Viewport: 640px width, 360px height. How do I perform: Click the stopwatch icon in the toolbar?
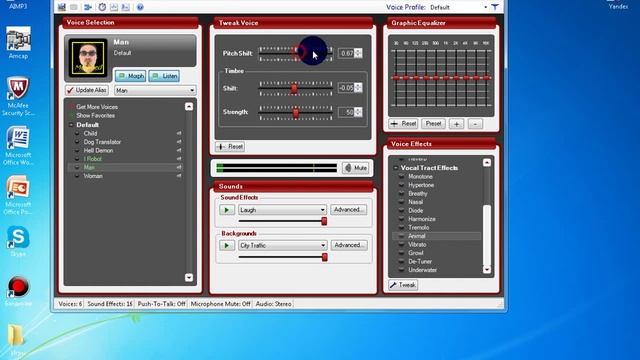[102, 7]
